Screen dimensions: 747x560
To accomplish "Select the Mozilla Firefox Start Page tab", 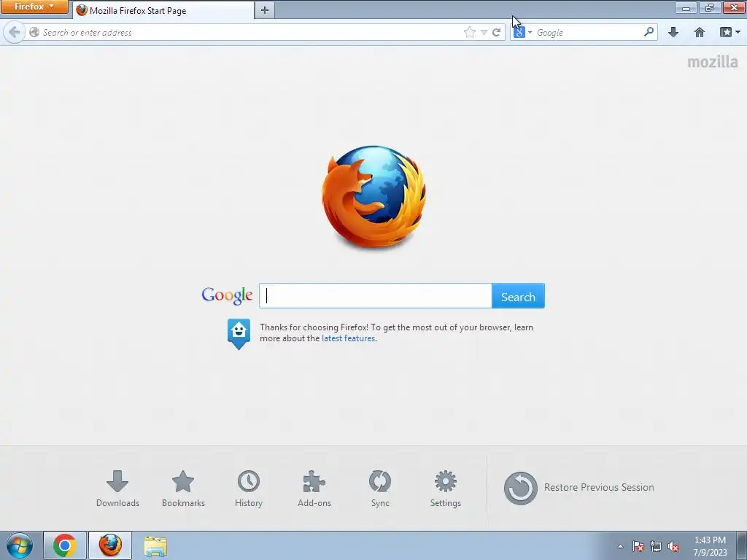I will click(x=163, y=10).
